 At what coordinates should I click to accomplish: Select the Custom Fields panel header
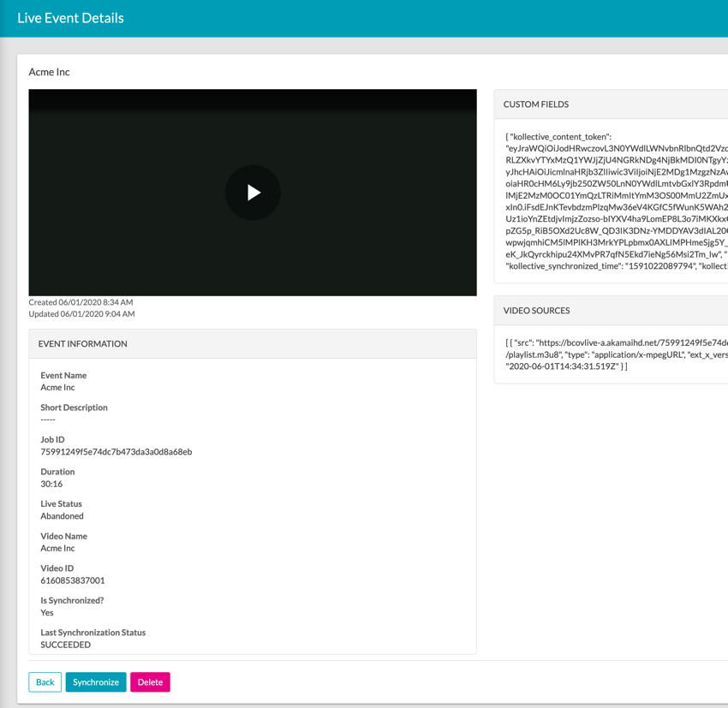(x=536, y=104)
